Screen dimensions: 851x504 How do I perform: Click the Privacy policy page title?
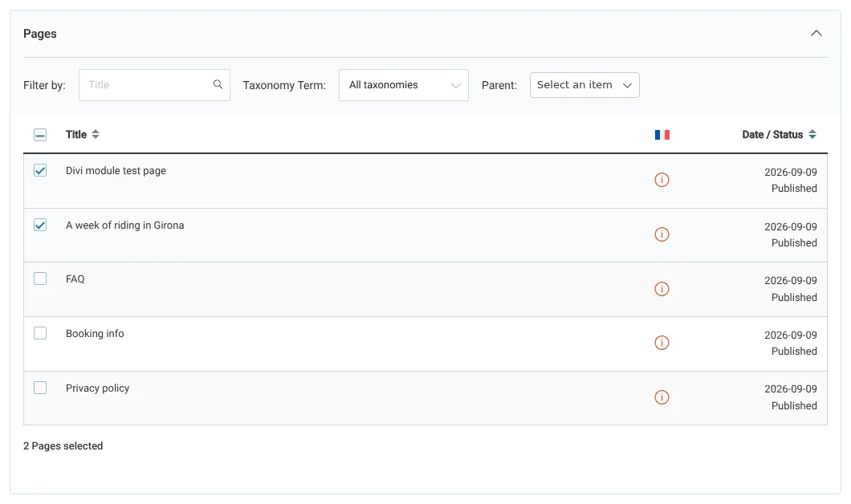pos(98,388)
